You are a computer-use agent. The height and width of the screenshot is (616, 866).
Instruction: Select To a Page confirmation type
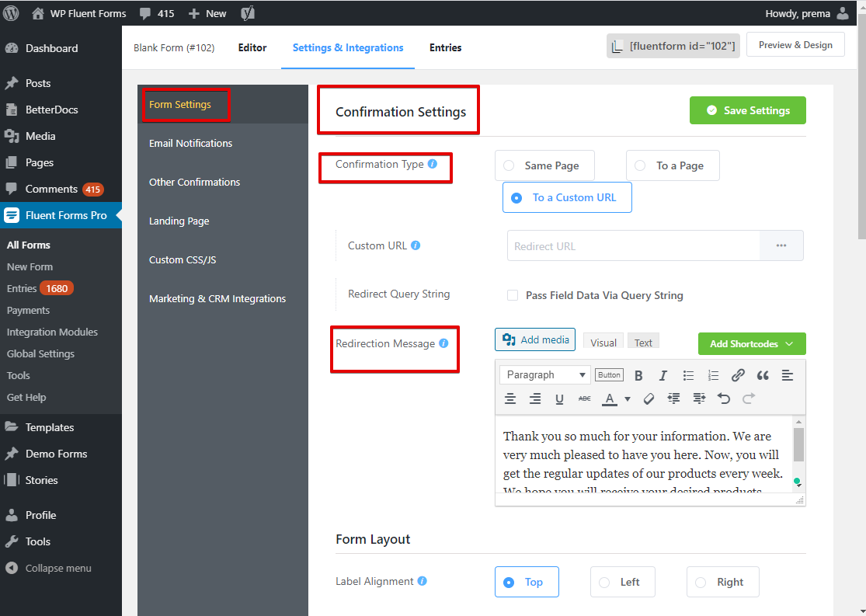(x=673, y=165)
